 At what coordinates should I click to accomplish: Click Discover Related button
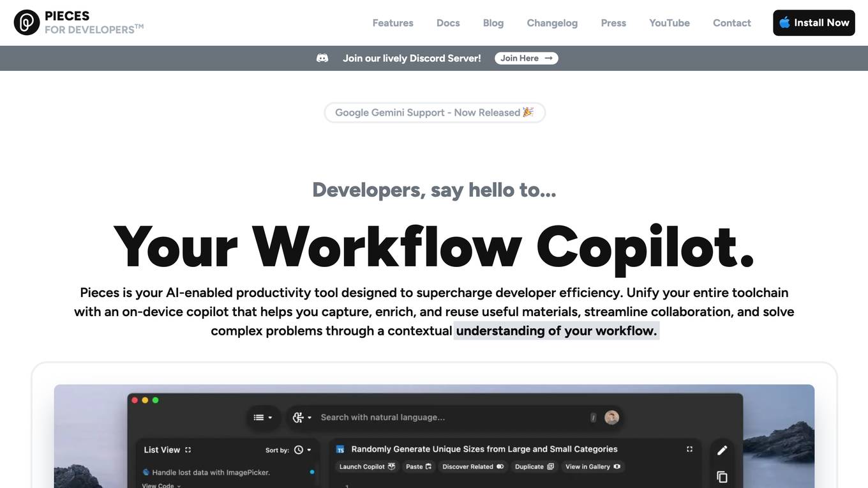(473, 466)
